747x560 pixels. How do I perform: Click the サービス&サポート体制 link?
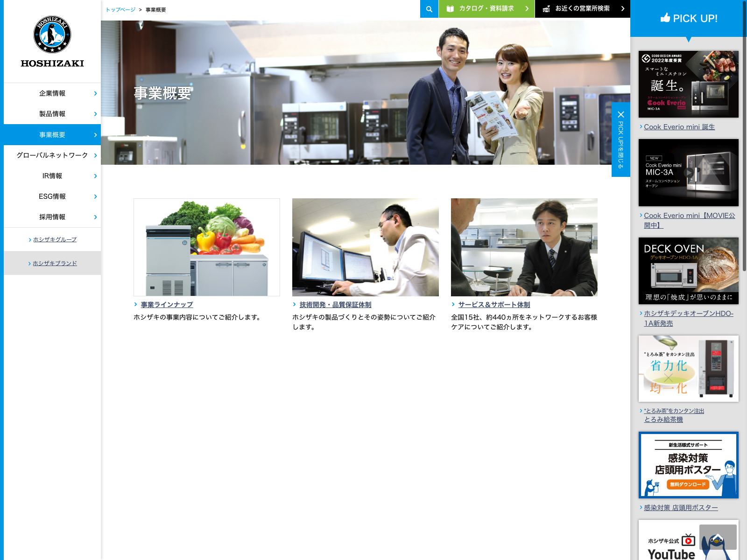coord(494,305)
